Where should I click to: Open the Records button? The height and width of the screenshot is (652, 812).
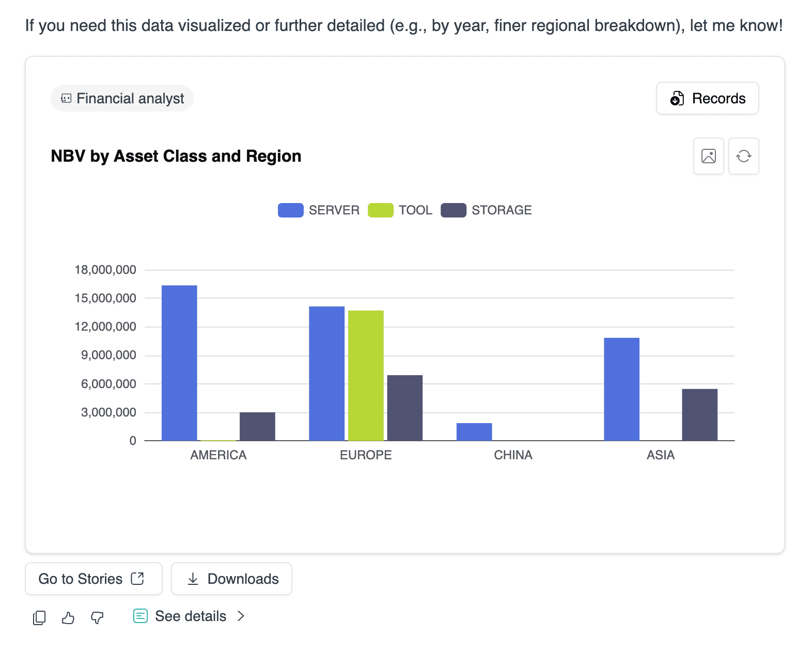pos(707,98)
